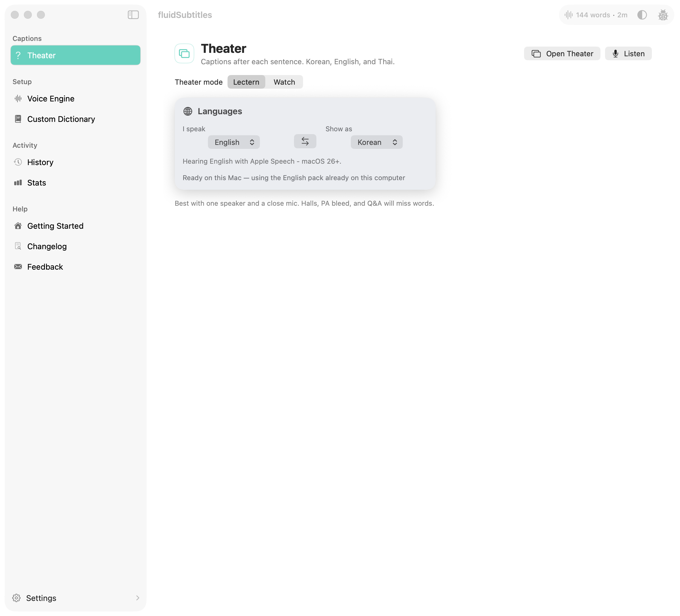Screen dimensions: 680x616
Task: Toggle appearance with half-circle icon
Action: pyautogui.click(x=642, y=15)
